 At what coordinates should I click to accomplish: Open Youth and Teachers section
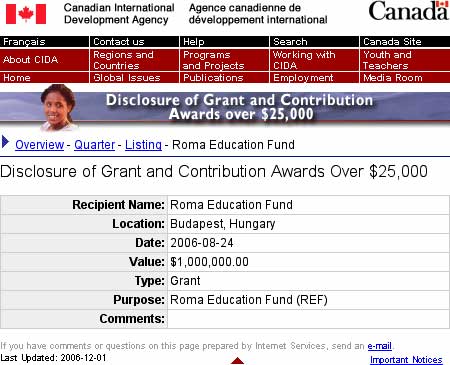387,60
